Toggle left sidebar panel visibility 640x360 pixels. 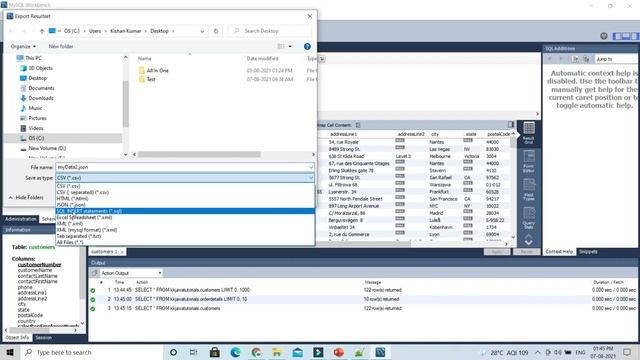point(617,36)
